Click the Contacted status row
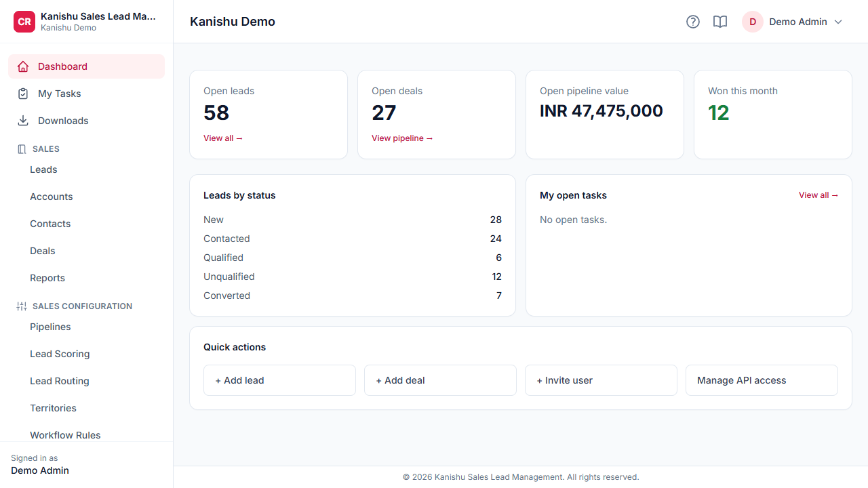 pos(353,239)
